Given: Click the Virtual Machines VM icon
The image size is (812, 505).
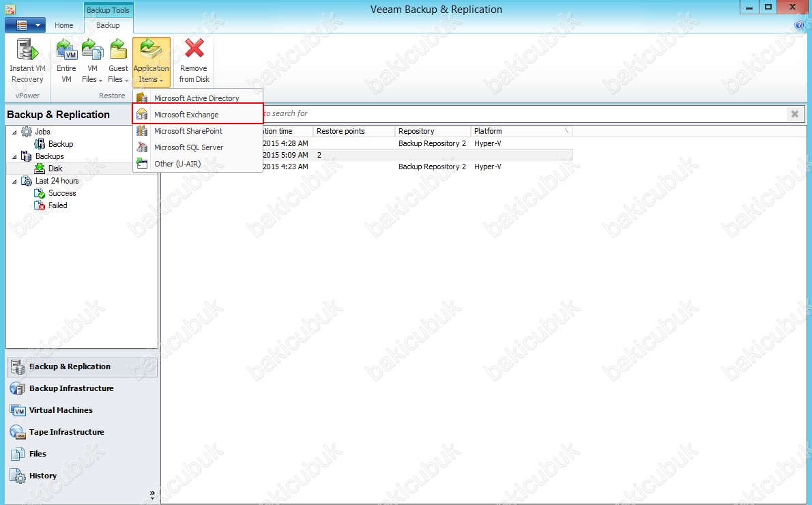Looking at the screenshot, I should [18, 410].
